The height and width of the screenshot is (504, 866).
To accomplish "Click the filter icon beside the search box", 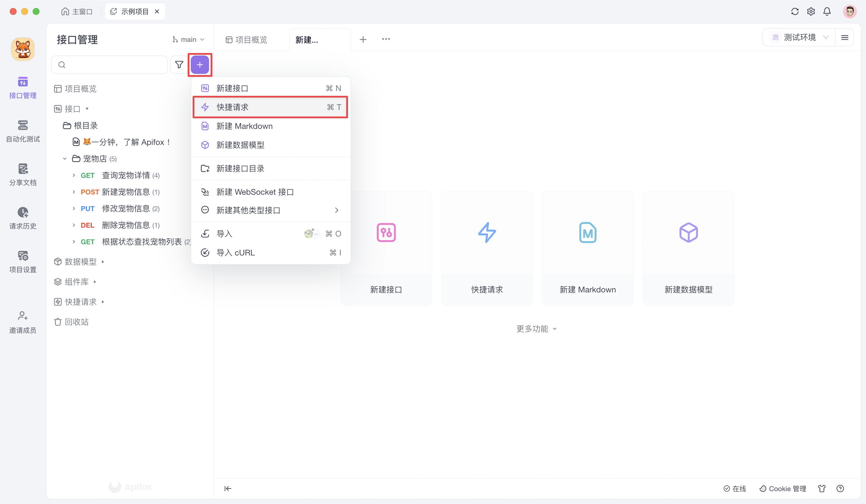I will click(x=179, y=65).
